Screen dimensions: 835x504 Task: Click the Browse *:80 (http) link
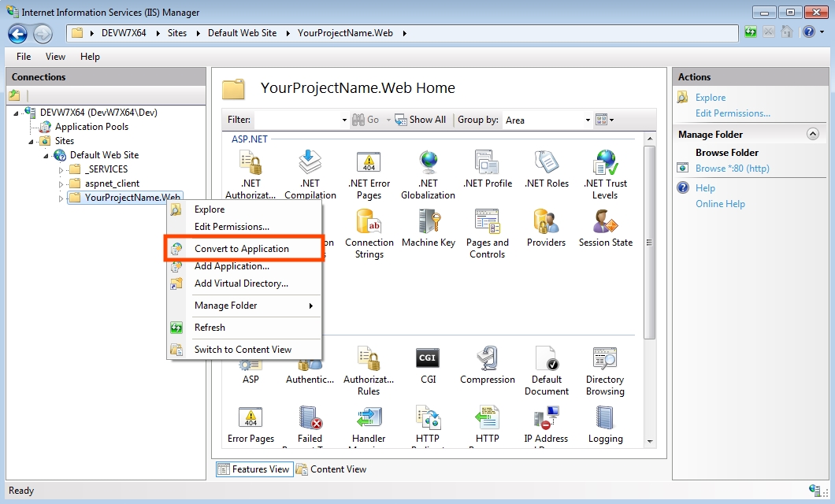732,169
